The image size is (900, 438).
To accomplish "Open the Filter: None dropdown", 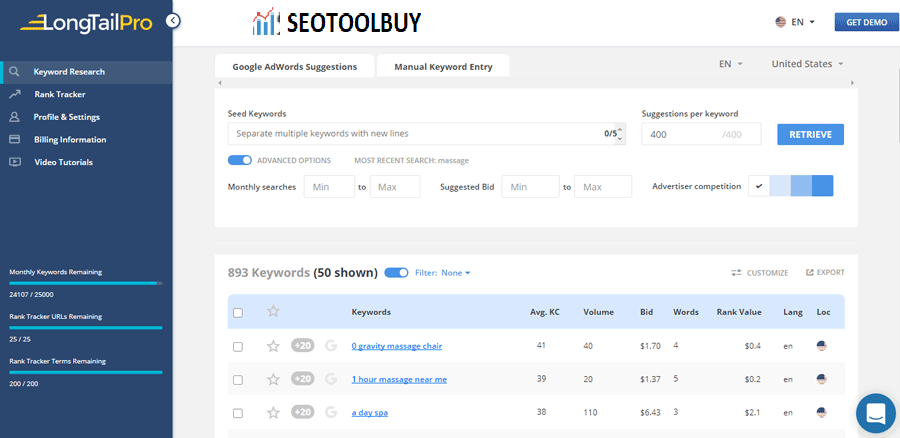I will (443, 273).
